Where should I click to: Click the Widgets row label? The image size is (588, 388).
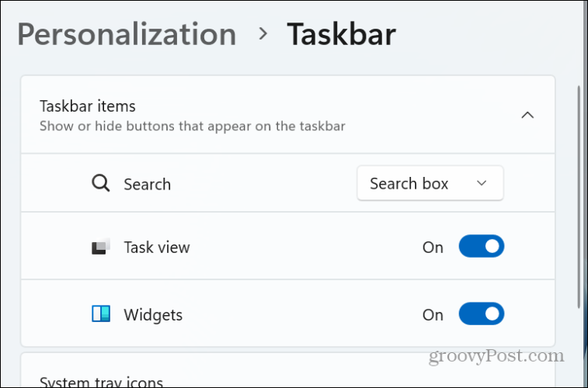coord(153,315)
